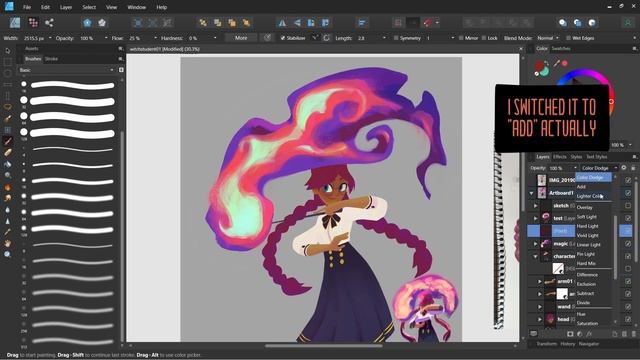Open the Layer menu

66,7
